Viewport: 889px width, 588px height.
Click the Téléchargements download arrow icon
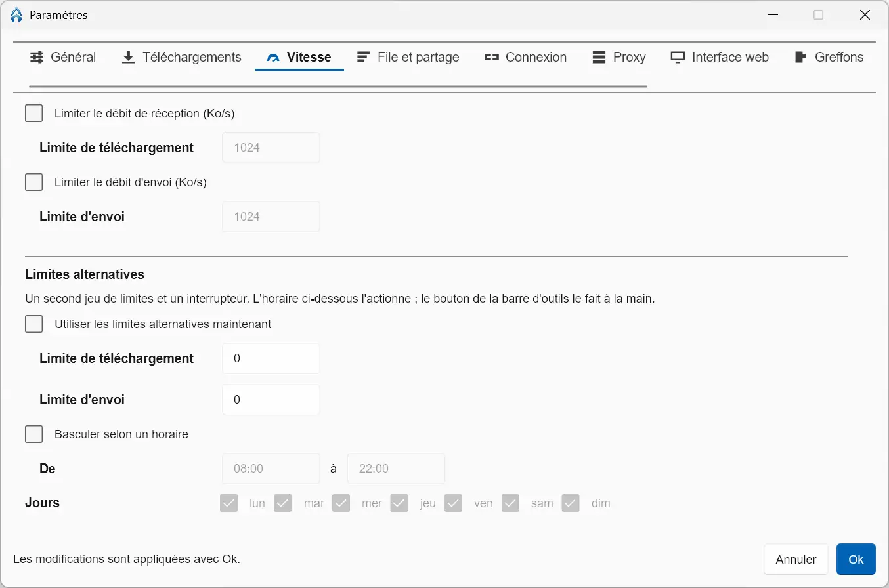pyautogui.click(x=129, y=57)
